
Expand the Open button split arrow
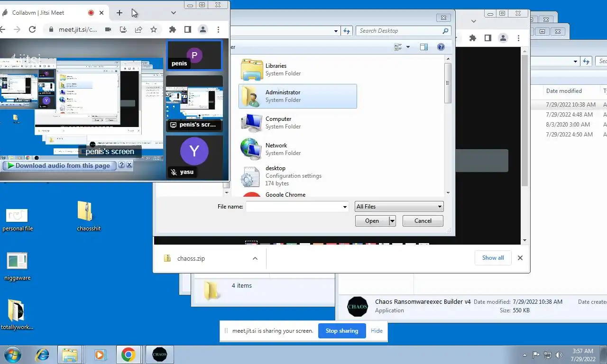click(x=392, y=221)
